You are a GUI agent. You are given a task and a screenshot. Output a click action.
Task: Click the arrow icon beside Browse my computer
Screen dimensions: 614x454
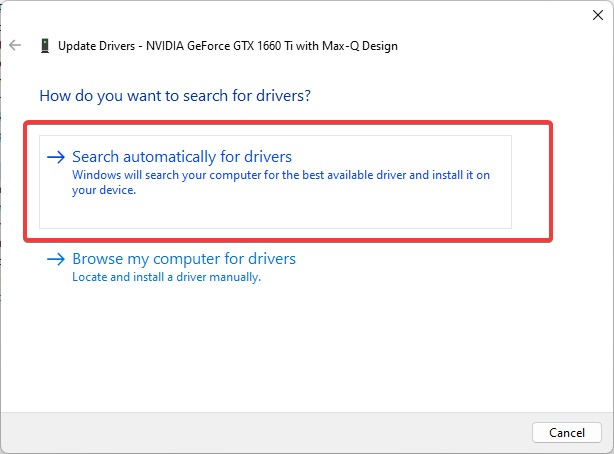click(56, 259)
